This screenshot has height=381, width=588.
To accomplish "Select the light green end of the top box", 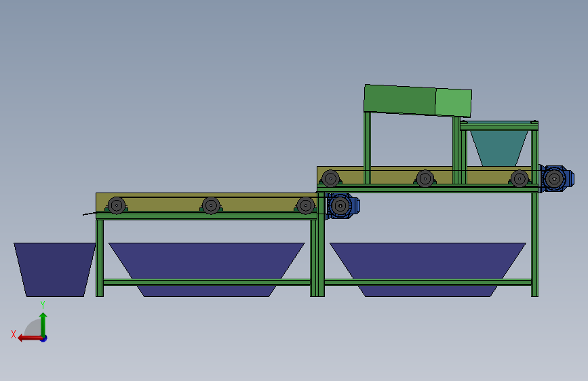I will point(453,103).
